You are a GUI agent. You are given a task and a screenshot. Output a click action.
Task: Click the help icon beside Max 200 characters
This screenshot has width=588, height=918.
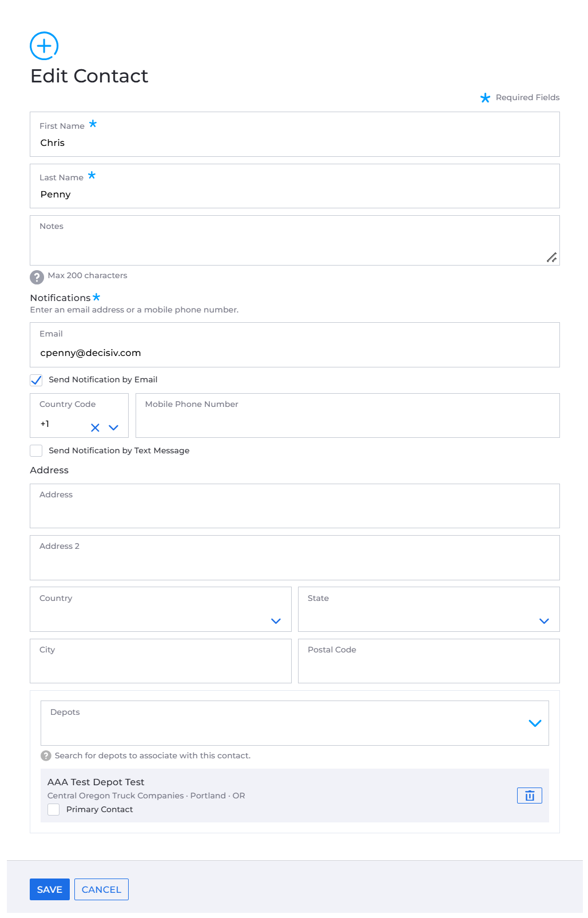tap(37, 277)
